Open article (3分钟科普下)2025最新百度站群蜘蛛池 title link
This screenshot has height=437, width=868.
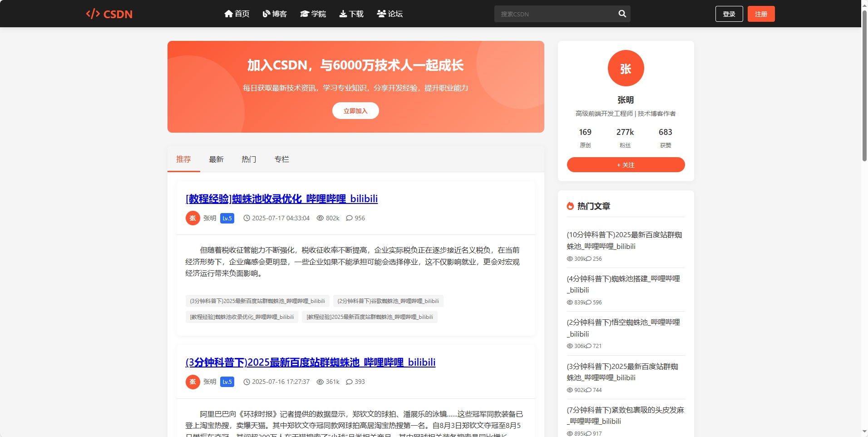[311, 362]
